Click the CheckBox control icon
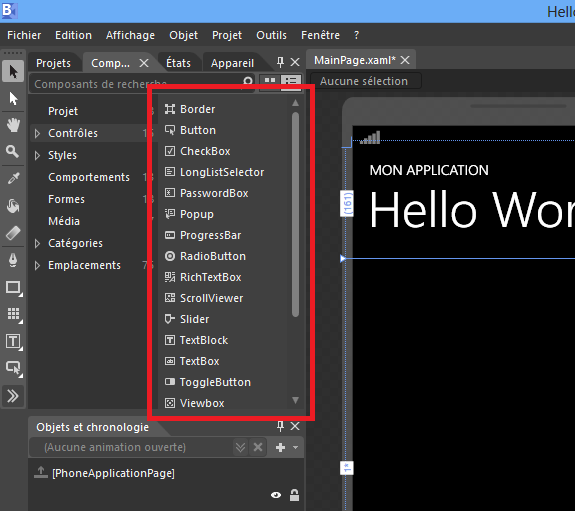 170,151
